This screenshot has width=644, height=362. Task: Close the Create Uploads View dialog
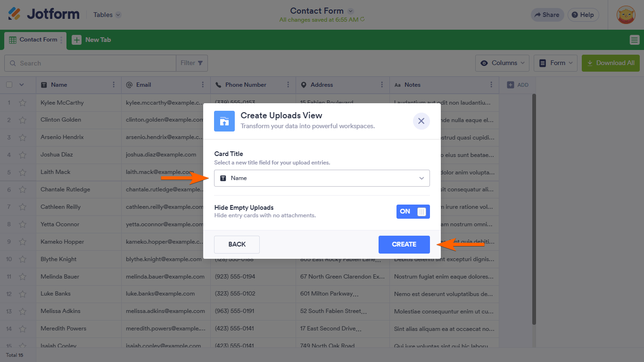click(x=421, y=121)
